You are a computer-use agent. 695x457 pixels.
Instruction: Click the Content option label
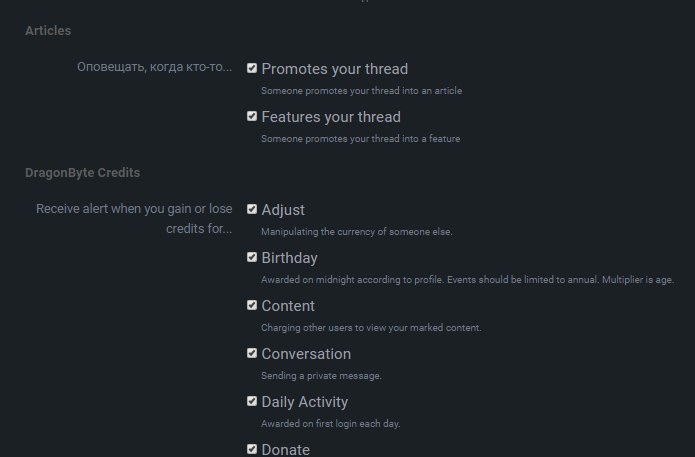(288, 306)
